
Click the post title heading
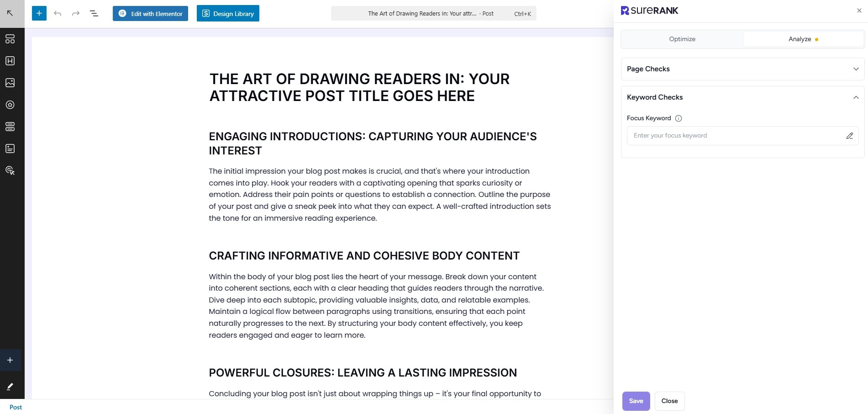[359, 87]
